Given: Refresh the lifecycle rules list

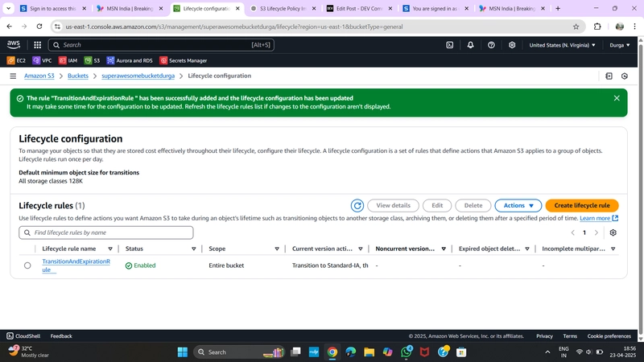Looking at the screenshot, I should pos(357,206).
